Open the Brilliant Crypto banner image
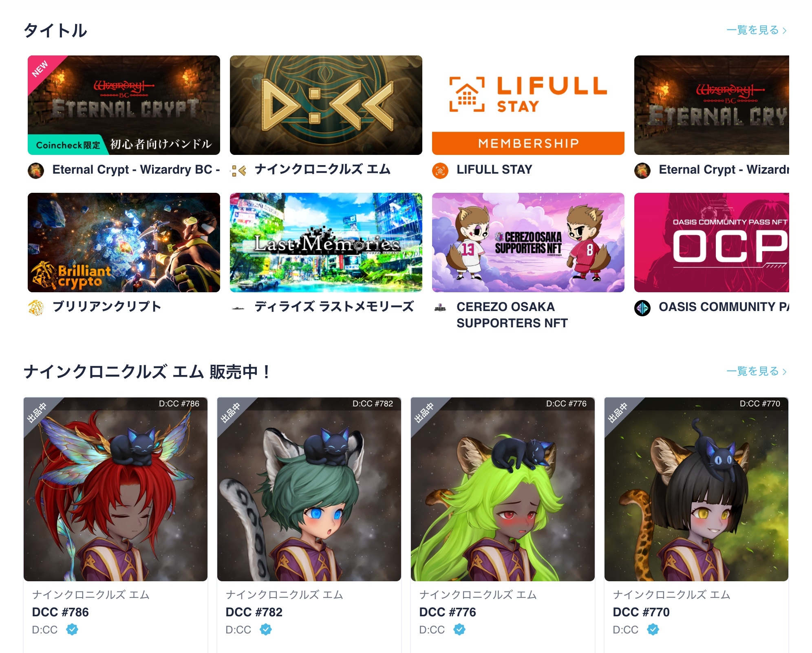Screen dimensions: 812x653 click(124, 243)
